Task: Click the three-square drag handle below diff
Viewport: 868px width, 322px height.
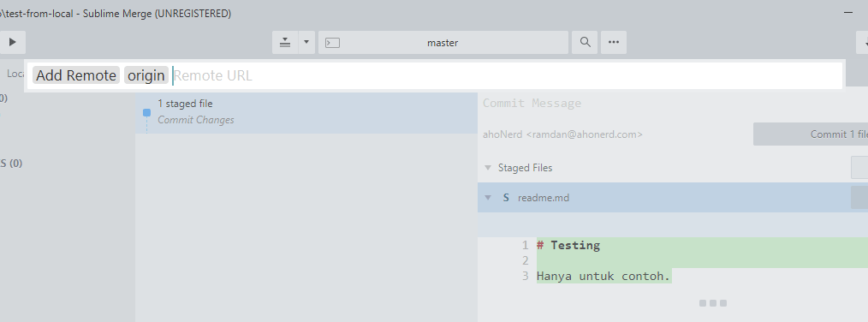Action: pyautogui.click(x=713, y=303)
